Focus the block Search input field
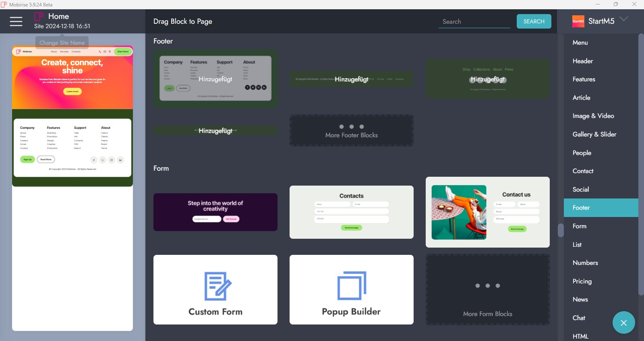Image resolution: width=644 pixels, height=341 pixels. tap(474, 22)
